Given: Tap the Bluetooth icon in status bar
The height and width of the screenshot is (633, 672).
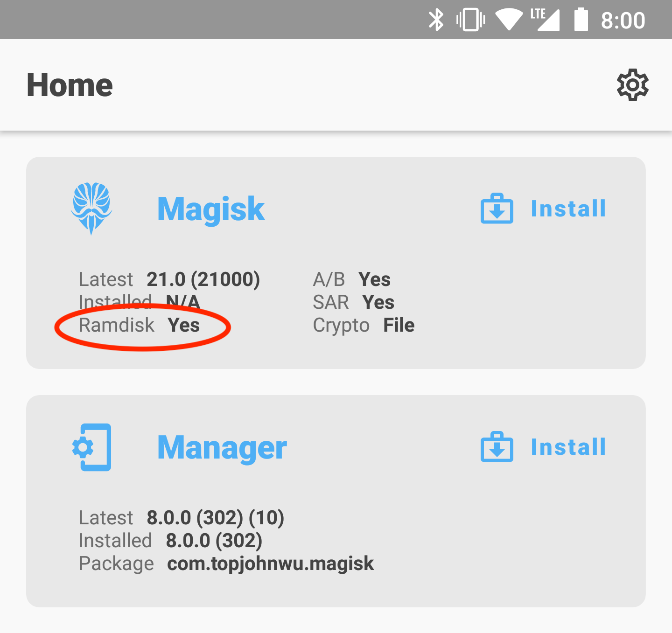Looking at the screenshot, I should coord(436,20).
